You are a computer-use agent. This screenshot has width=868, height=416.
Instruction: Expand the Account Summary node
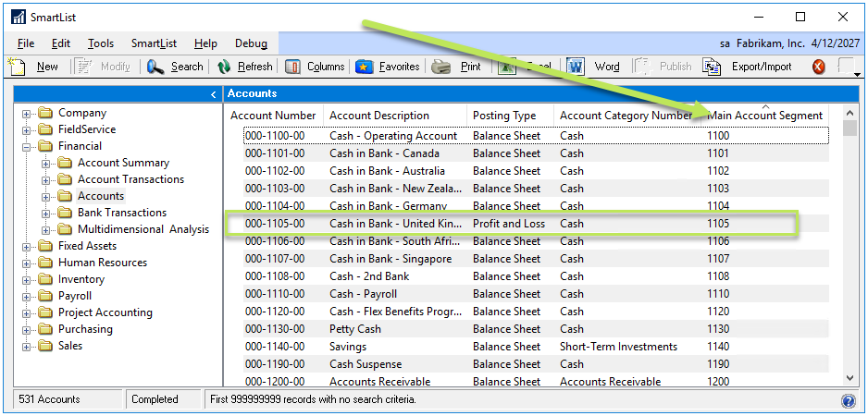[x=45, y=164]
